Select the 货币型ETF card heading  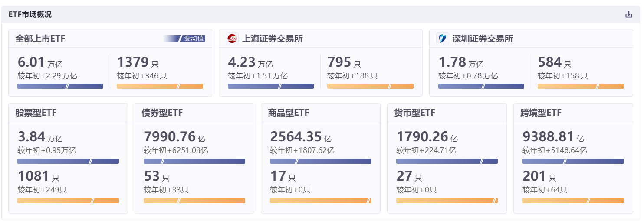click(x=414, y=113)
